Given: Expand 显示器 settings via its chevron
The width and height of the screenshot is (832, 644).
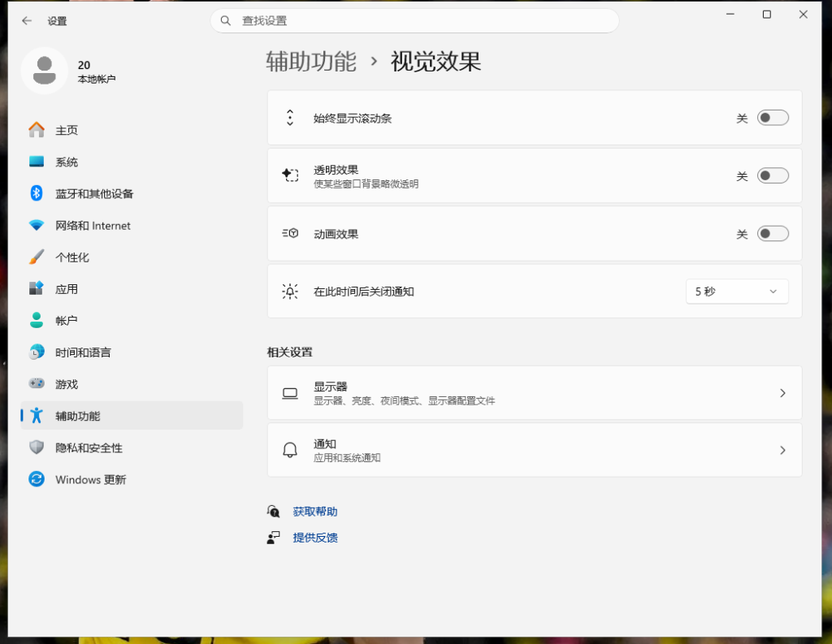Looking at the screenshot, I should [782, 393].
